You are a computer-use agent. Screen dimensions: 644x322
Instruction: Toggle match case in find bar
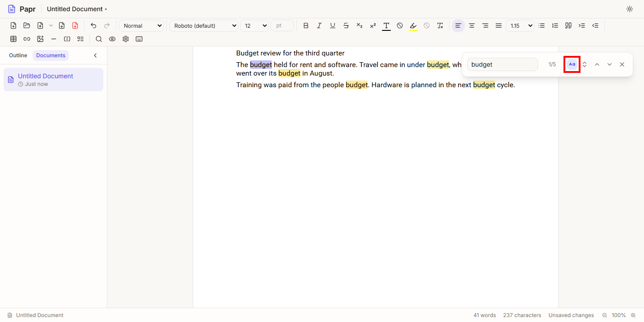coord(572,64)
